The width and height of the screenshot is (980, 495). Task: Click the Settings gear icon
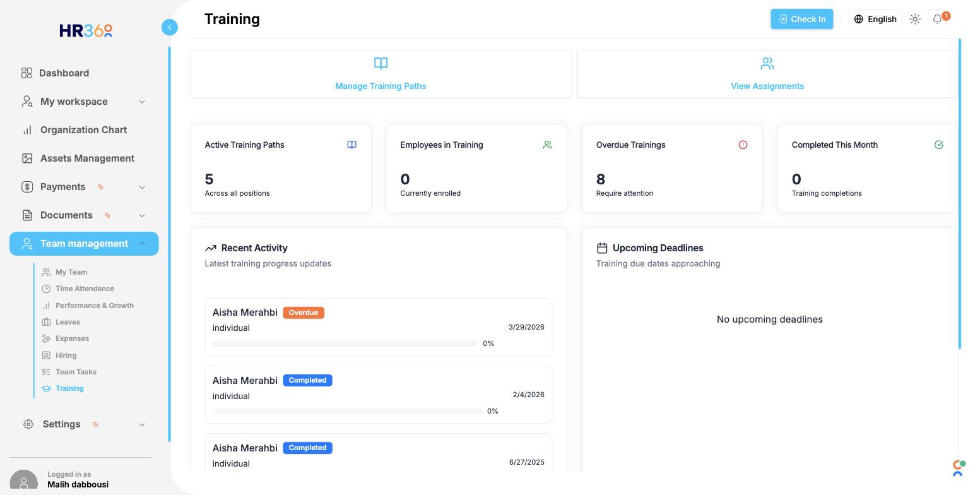point(28,424)
